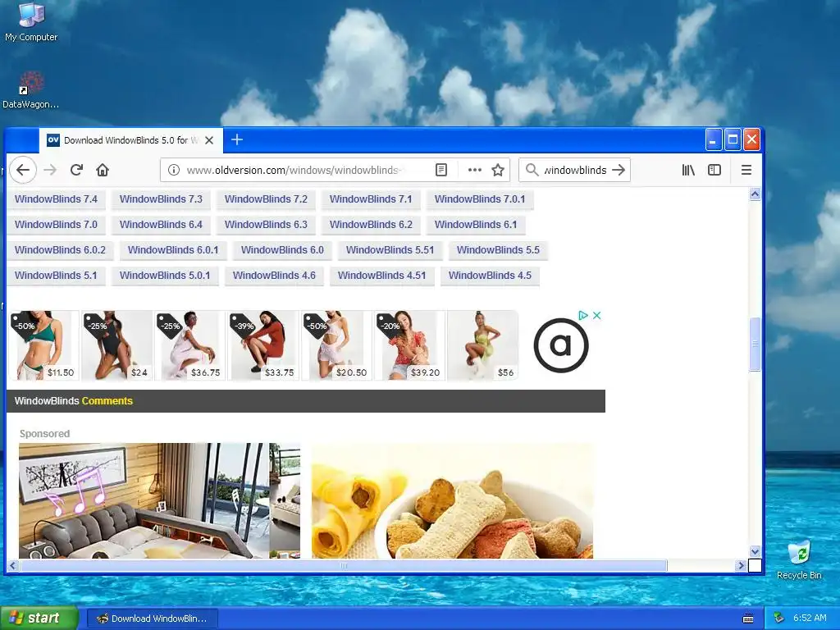Open WindowBlinds 7.3 link
Viewport: 840px width, 630px height.
162,199
